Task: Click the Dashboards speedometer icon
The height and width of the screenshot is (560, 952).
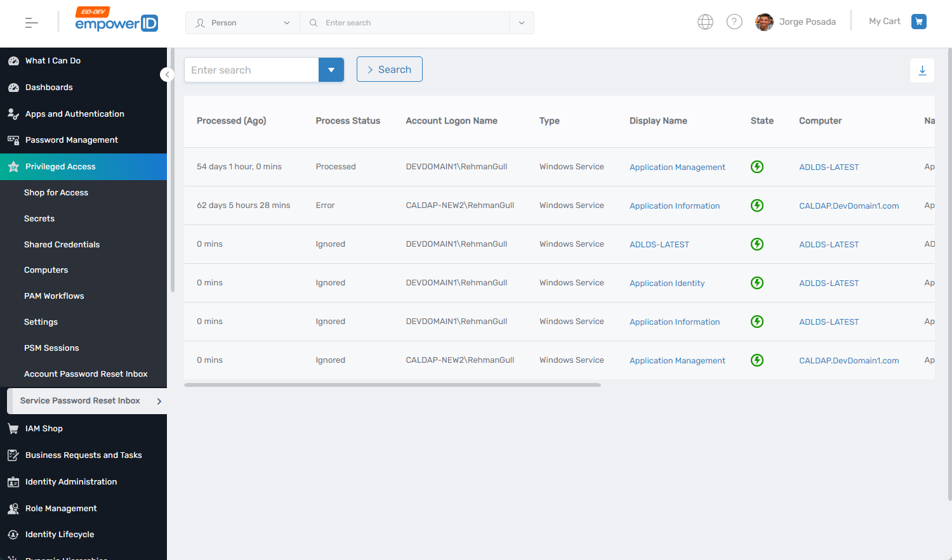Action: 13,87
